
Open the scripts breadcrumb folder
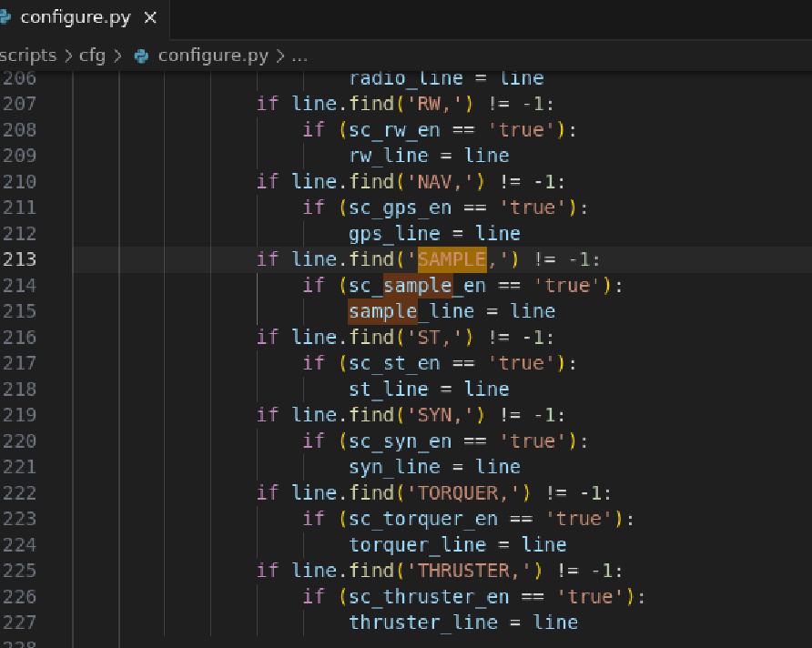click(28, 56)
